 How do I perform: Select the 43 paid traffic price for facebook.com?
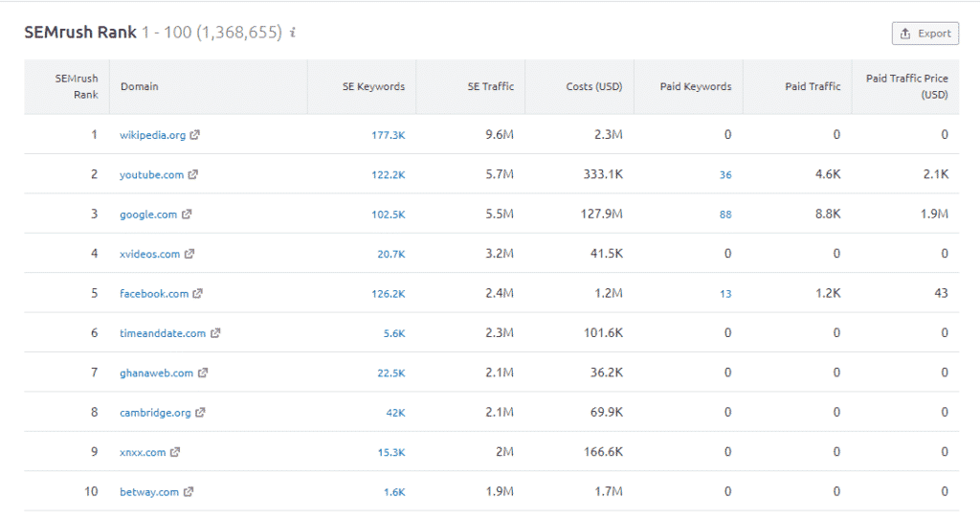click(x=942, y=293)
